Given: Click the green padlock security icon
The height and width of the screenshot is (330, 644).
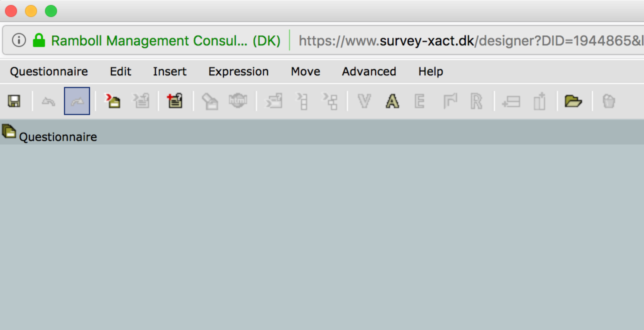Looking at the screenshot, I should [39, 40].
